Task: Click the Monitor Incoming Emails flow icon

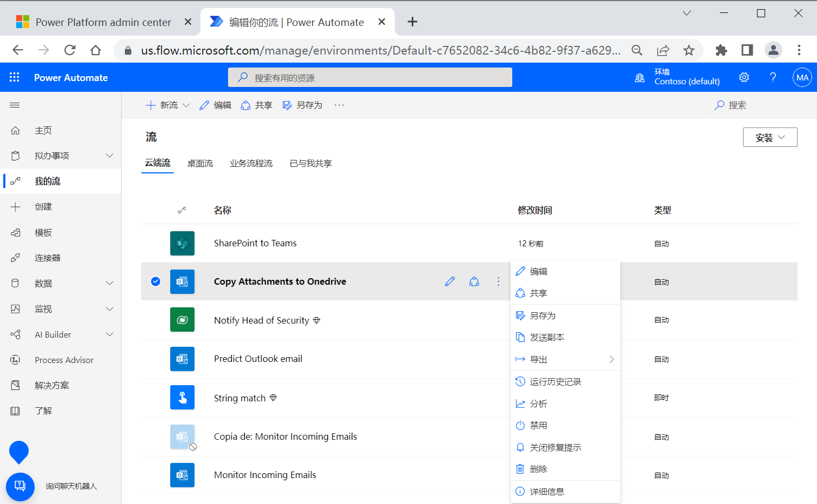Action: coord(182,475)
